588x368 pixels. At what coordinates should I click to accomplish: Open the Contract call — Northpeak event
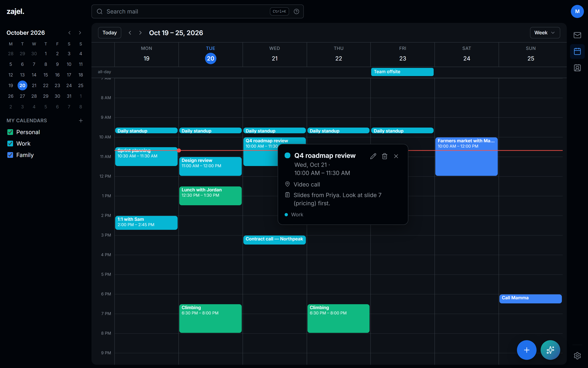(274, 240)
